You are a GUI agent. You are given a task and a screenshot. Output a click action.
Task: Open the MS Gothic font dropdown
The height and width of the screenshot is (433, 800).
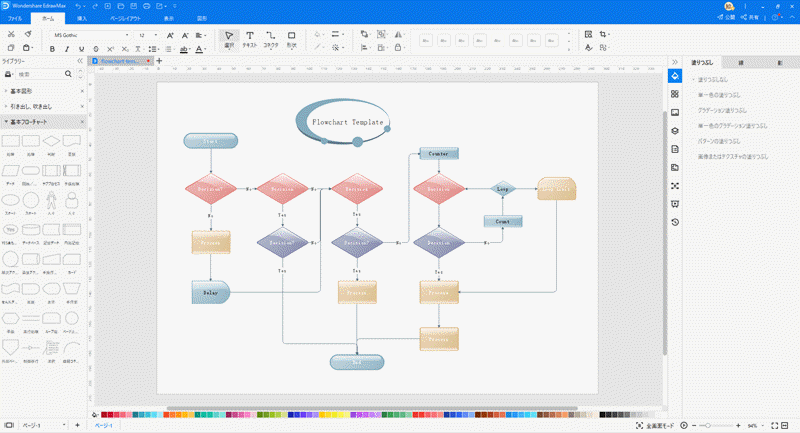pos(88,35)
